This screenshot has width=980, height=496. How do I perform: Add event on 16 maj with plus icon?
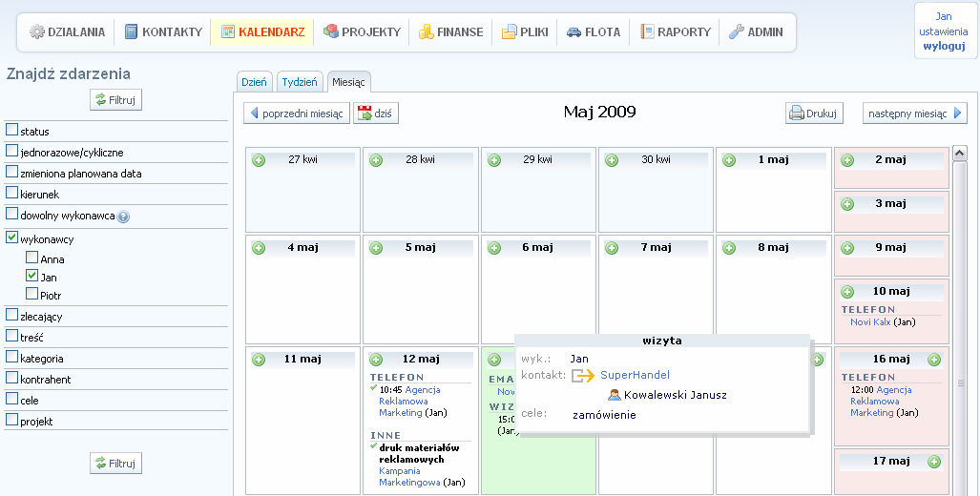coord(934,360)
